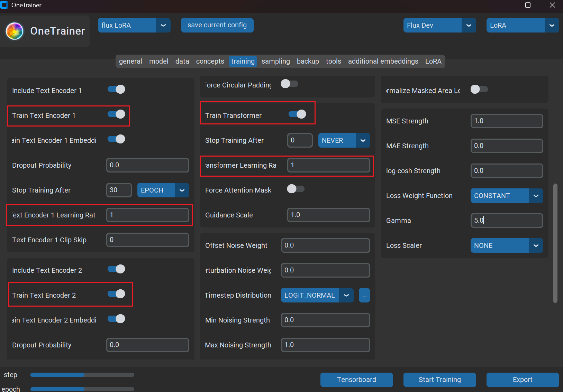Switch to the sampling tab
The height and width of the screenshot is (392, 563).
pos(276,61)
